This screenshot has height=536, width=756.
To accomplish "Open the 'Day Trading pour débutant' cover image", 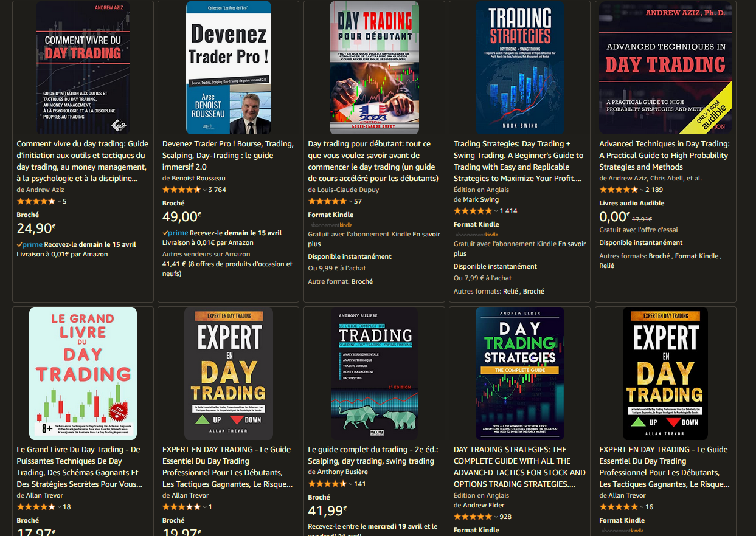I will click(374, 67).
